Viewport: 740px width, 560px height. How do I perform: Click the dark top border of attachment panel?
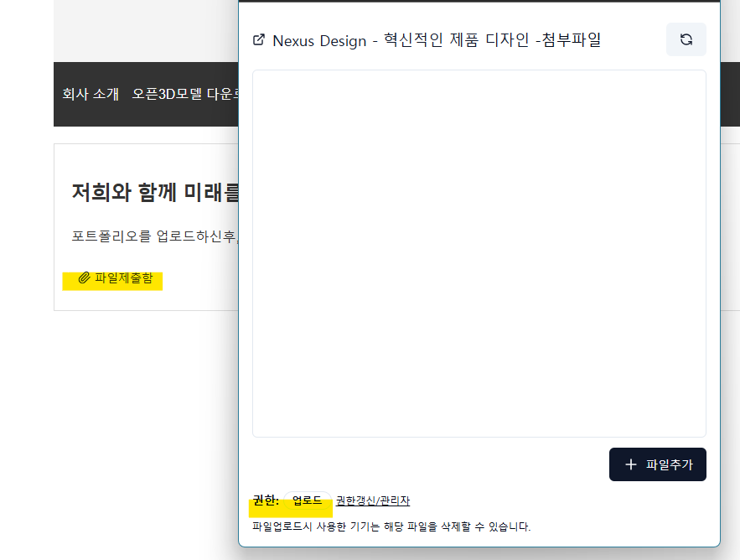(x=479, y=1)
